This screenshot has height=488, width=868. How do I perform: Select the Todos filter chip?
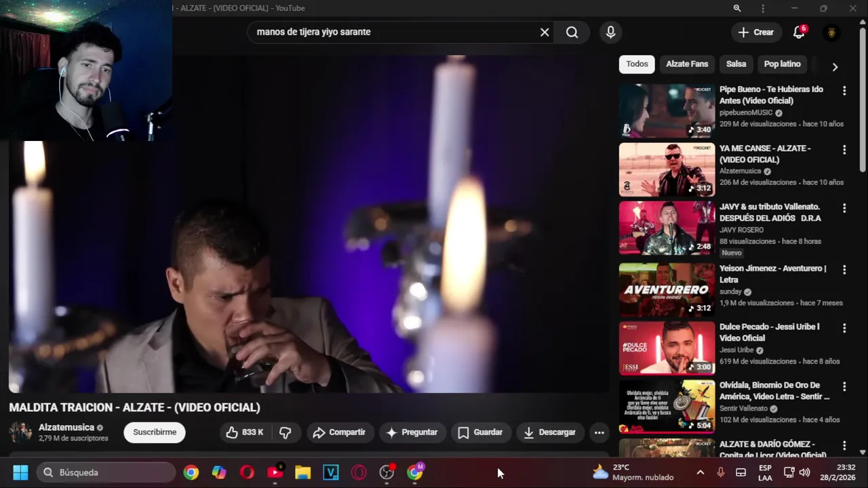pyautogui.click(x=637, y=64)
